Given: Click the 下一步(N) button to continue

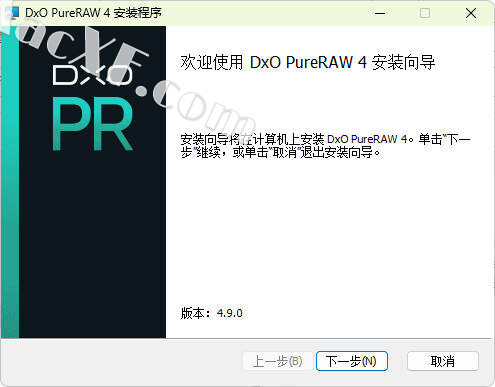Looking at the screenshot, I should 352,361.
